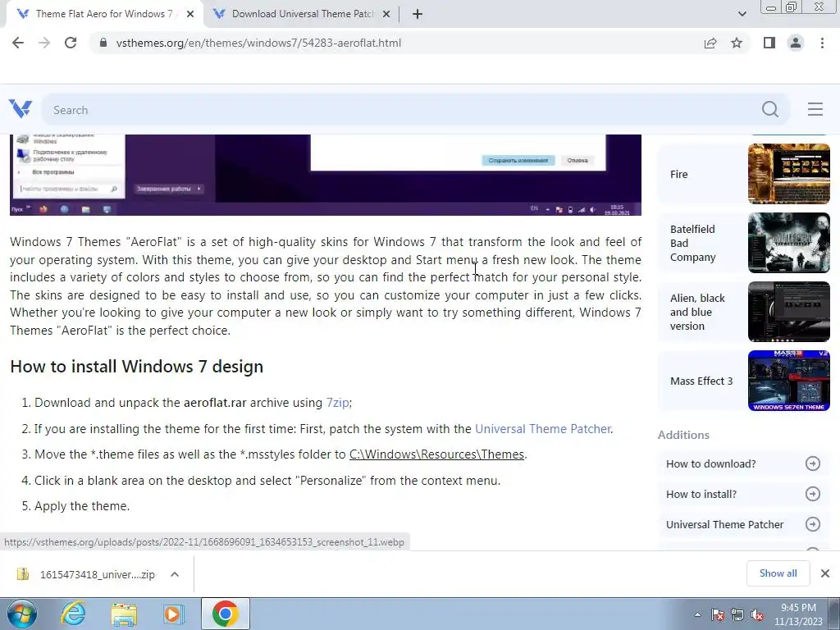
Task: Open Chrome three-dot menu
Action: (x=822, y=43)
